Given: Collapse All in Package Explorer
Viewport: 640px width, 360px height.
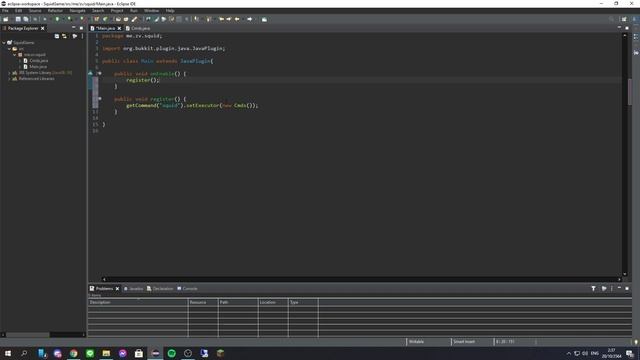Looking at the screenshot, I should 57,36.
